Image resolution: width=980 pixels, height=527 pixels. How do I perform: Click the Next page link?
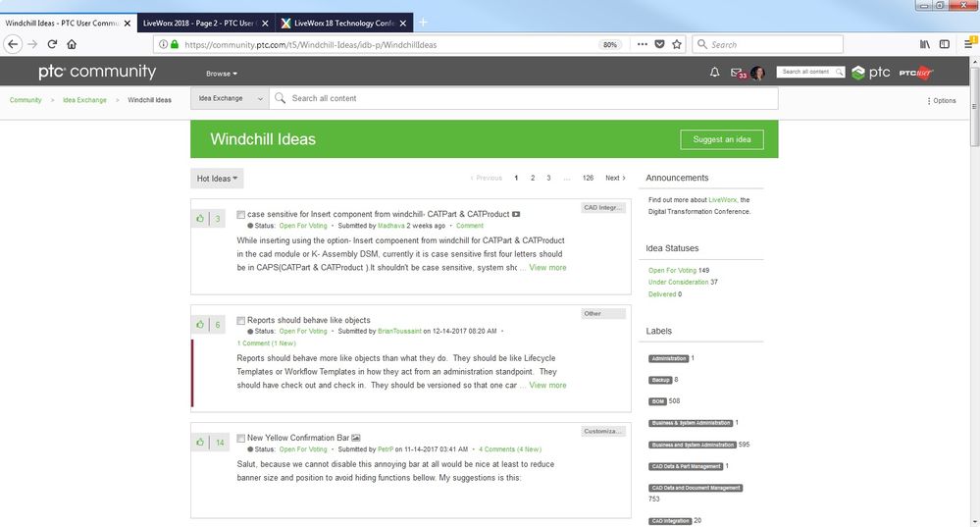[615, 179]
